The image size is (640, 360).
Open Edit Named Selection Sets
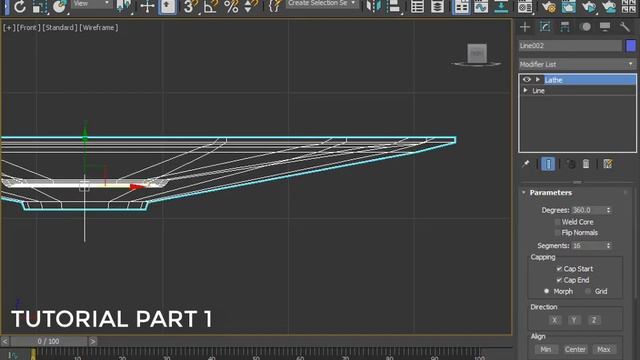pyautogui.click(x=275, y=6)
